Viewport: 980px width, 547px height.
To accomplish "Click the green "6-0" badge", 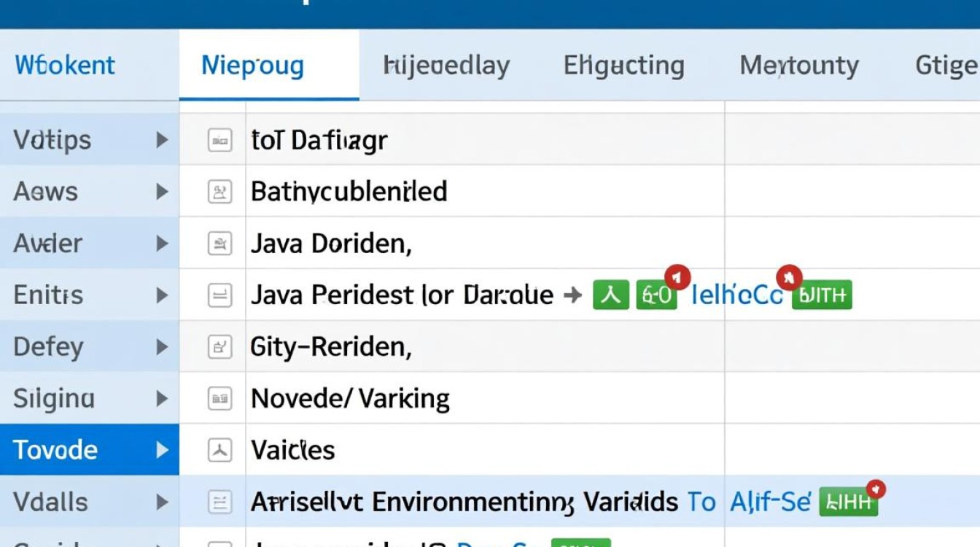I will (656, 295).
